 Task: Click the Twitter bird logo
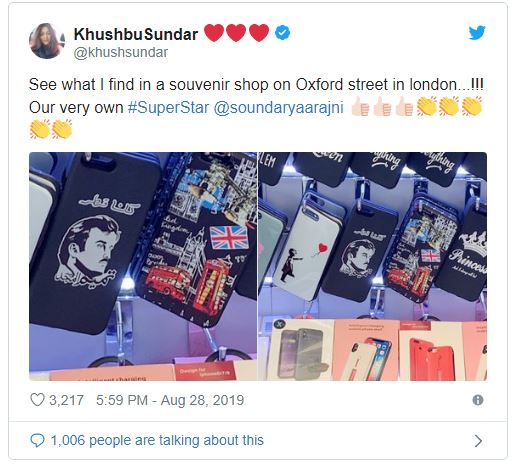click(x=477, y=33)
